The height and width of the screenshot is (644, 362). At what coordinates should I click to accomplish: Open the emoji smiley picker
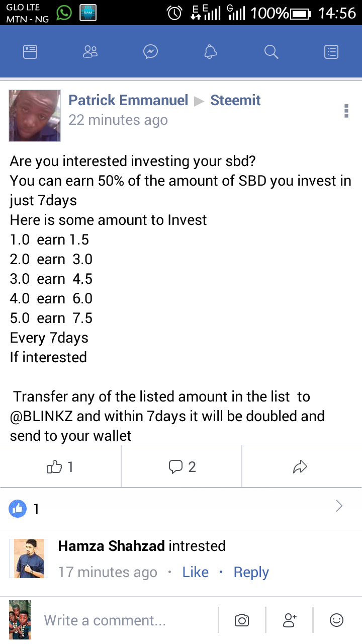[336, 620]
